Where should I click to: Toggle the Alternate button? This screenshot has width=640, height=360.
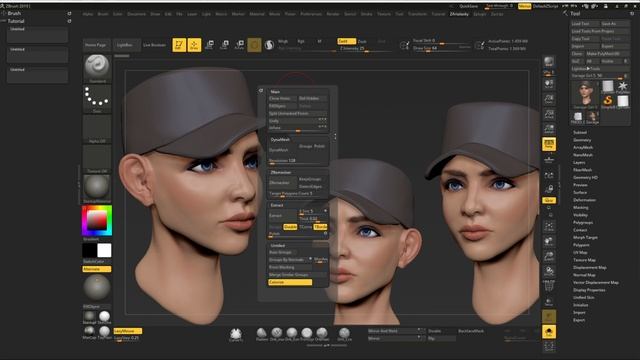(x=97, y=269)
